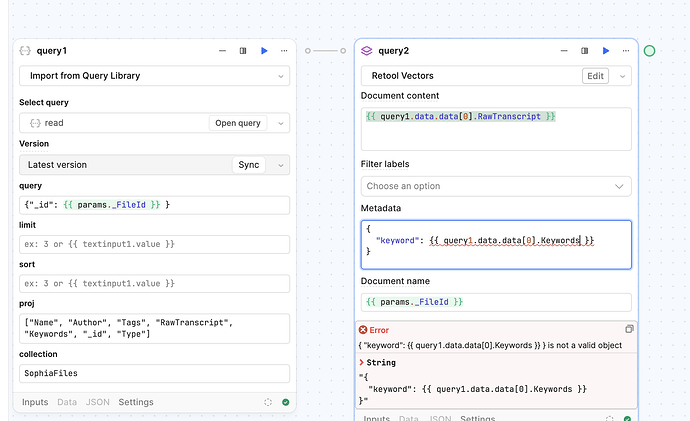Click the Metadata keyword editor

[x=496, y=245]
